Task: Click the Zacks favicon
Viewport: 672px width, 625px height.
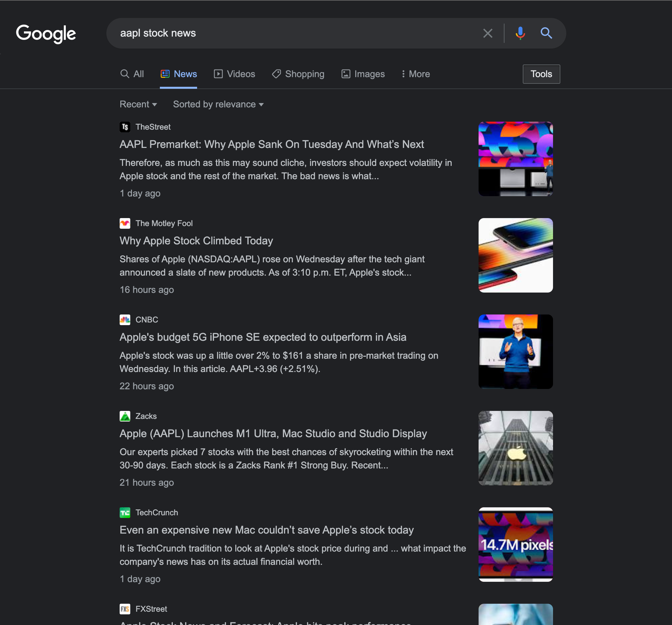Action: 125,416
